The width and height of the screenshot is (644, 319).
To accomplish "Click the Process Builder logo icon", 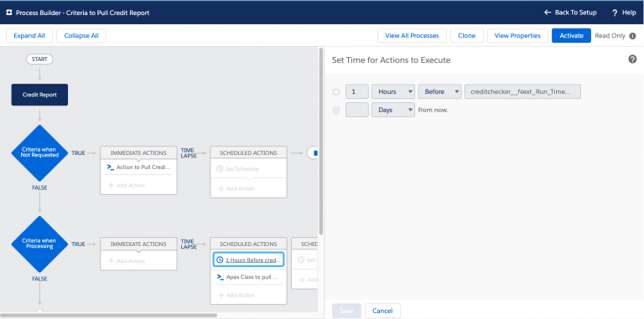I will (x=9, y=13).
